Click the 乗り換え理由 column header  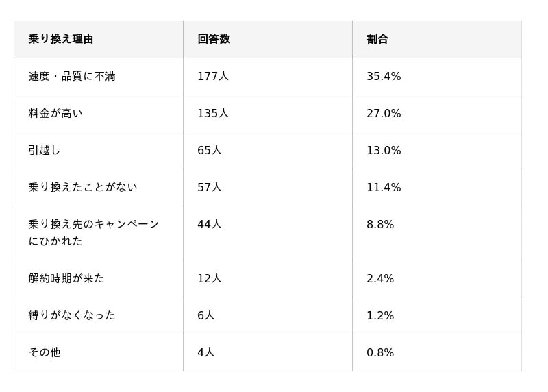61,39
